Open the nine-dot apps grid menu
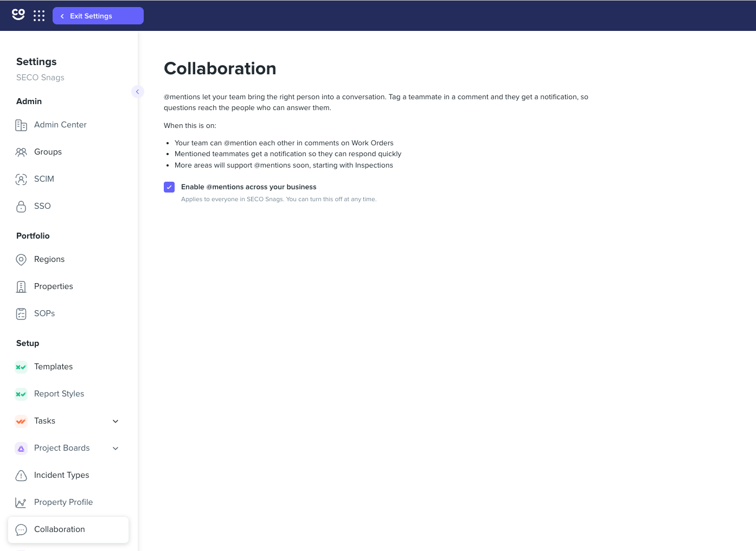This screenshot has height=551, width=756. (39, 16)
